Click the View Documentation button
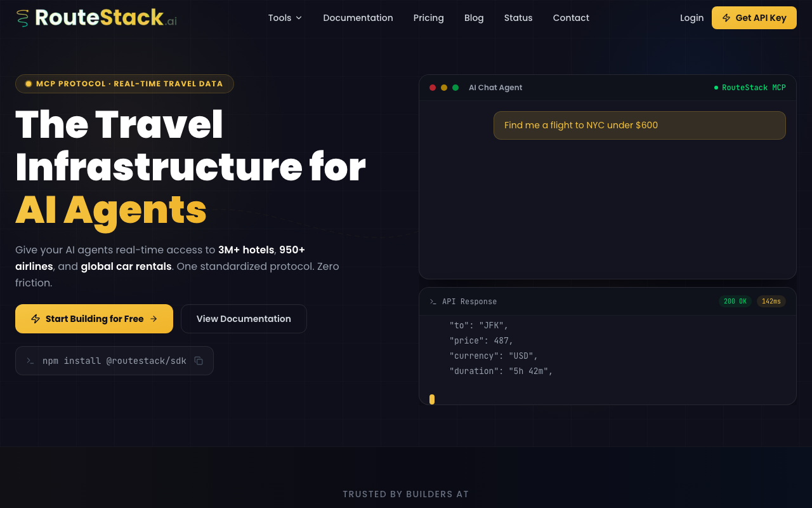 point(244,319)
